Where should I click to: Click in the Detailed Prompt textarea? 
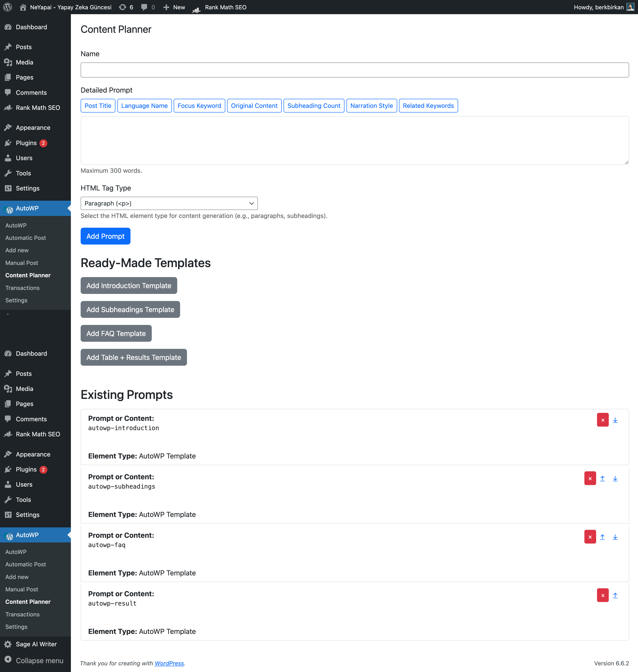pos(354,140)
